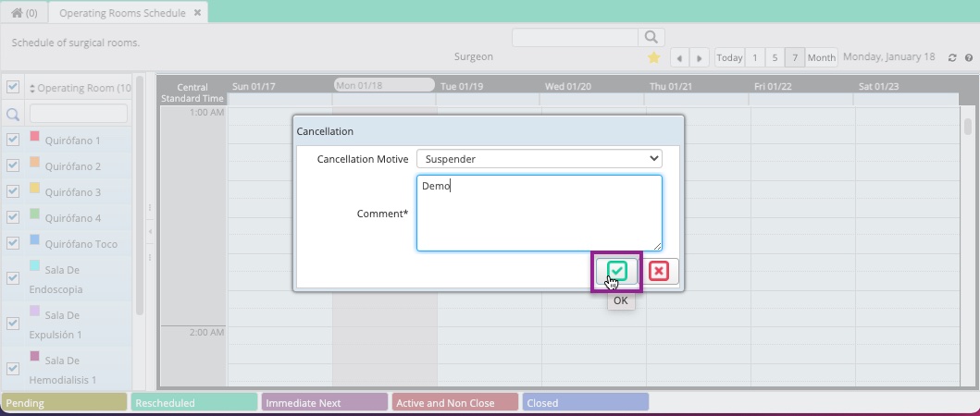Viewport: 980px width, 416px height.
Task: Switch to the Home tab
Action: tap(24, 13)
